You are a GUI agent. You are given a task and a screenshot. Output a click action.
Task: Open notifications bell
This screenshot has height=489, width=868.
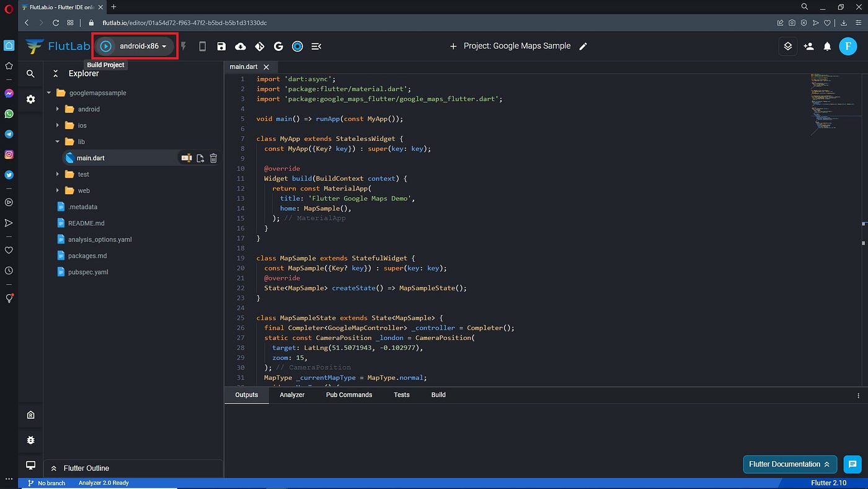pos(827,46)
